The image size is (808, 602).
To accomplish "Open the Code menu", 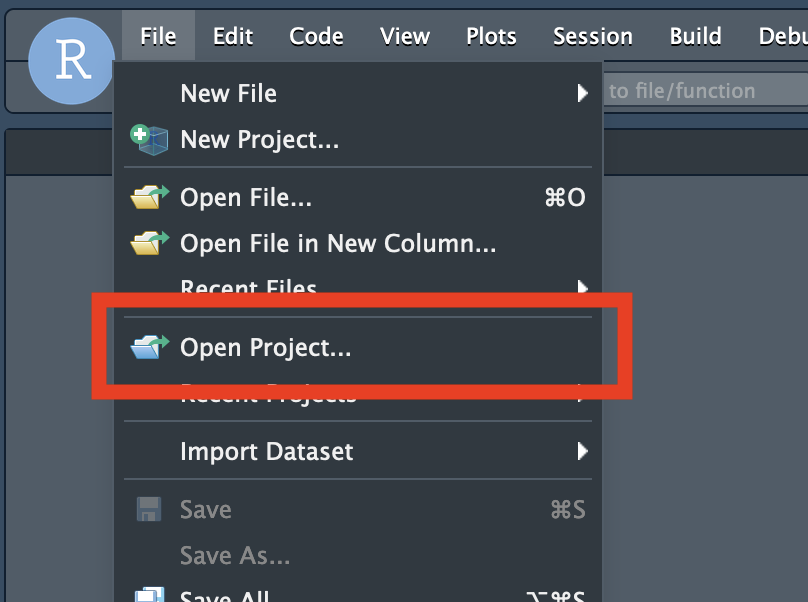I will point(316,37).
